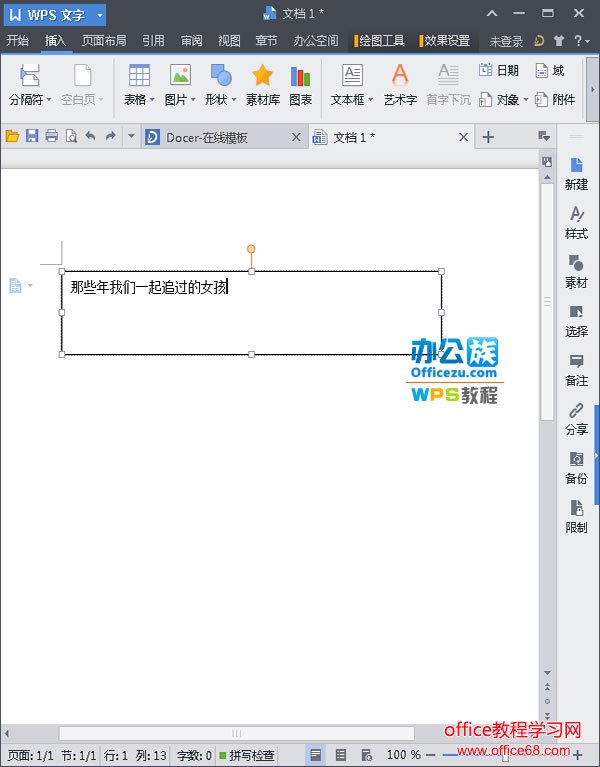This screenshot has height=767, width=600.
Task: Expand the 形状 shapes dropdown
Action: [x=233, y=100]
